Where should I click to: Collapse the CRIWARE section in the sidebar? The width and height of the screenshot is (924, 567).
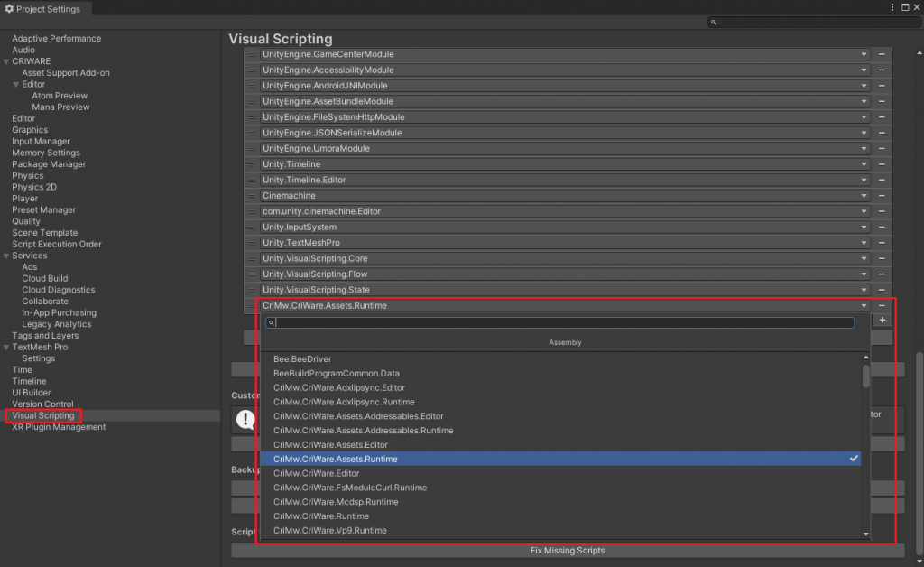coord(6,60)
